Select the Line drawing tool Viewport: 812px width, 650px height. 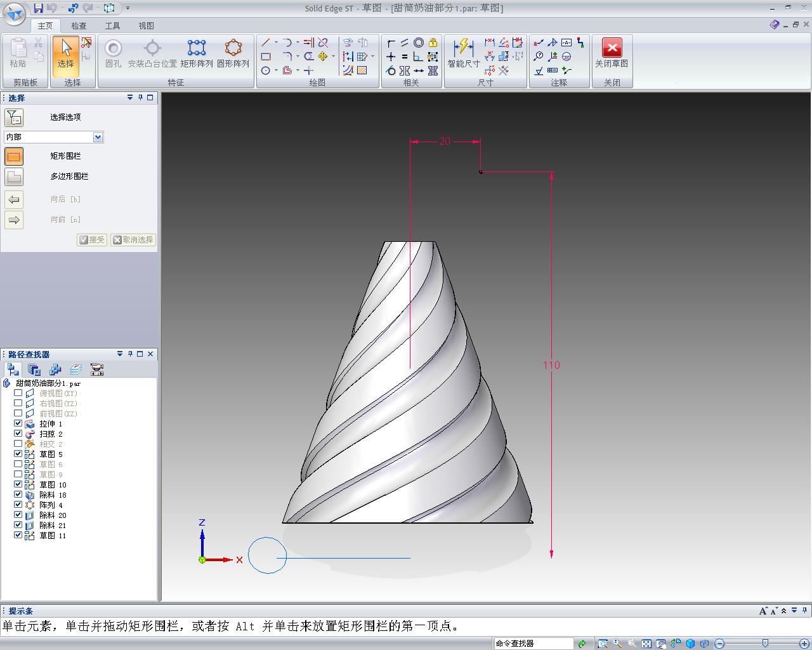[x=266, y=43]
